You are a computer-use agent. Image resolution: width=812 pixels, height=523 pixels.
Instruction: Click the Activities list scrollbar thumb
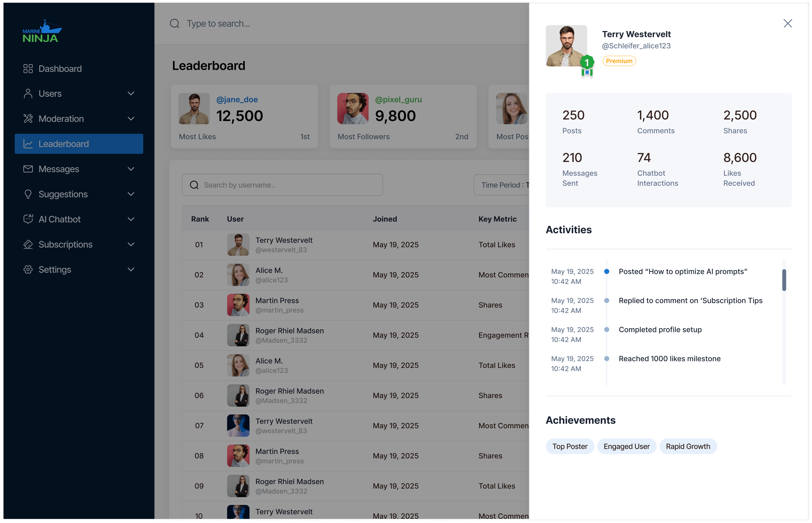click(784, 280)
